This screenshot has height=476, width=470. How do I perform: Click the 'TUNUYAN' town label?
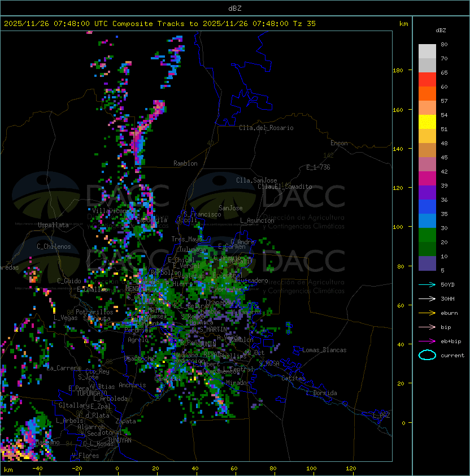(x=120, y=440)
